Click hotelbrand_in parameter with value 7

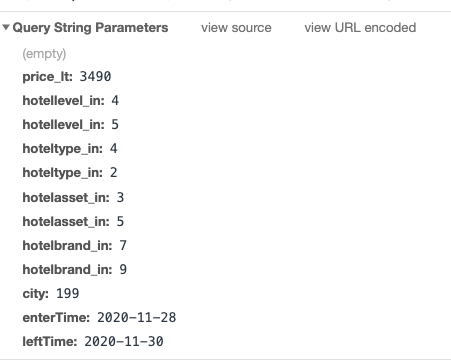point(75,246)
